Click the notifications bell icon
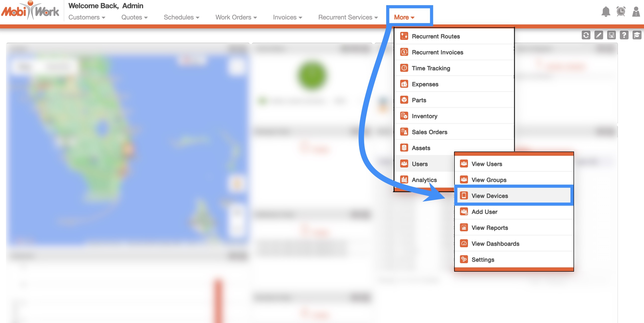This screenshot has width=644, height=323. coord(605,12)
